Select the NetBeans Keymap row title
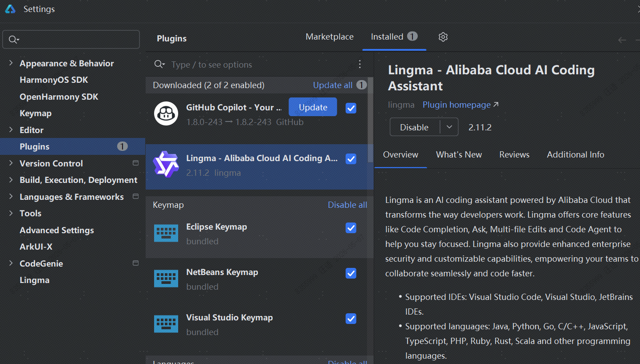 pos(222,272)
